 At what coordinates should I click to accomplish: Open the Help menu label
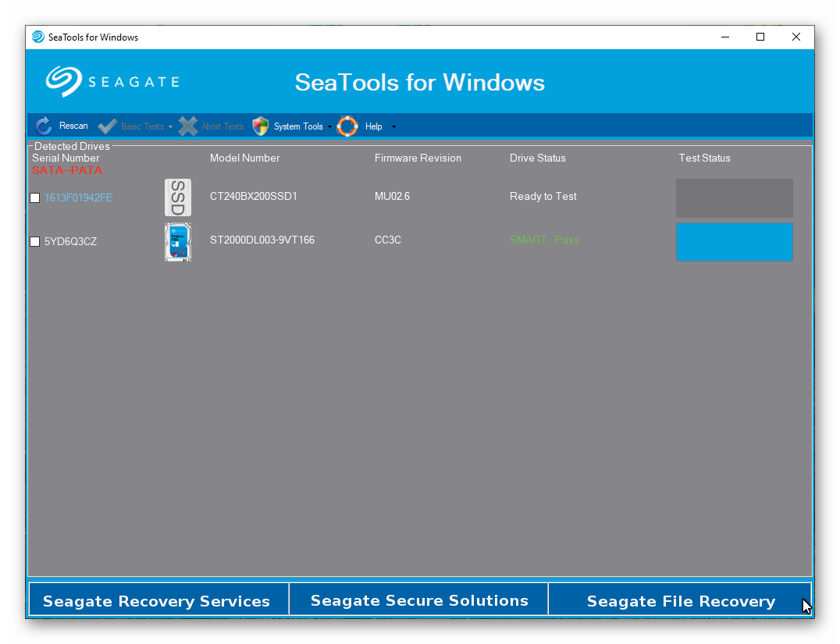tap(373, 126)
